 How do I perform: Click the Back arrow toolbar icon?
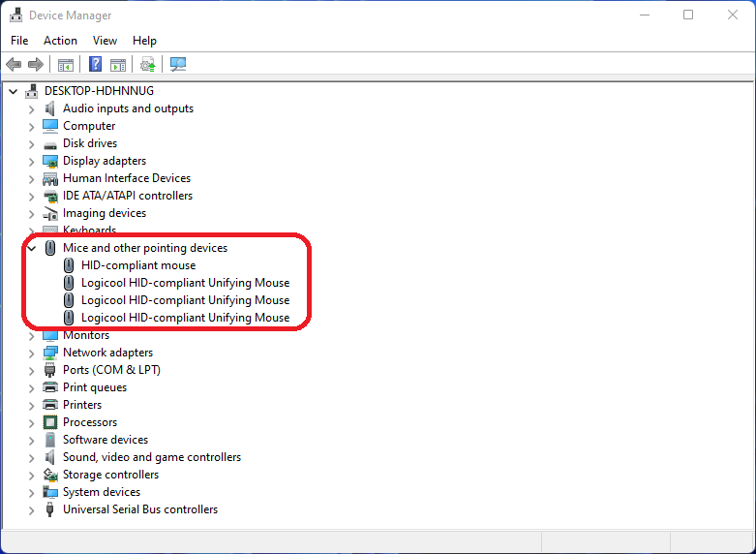(14, 64)
